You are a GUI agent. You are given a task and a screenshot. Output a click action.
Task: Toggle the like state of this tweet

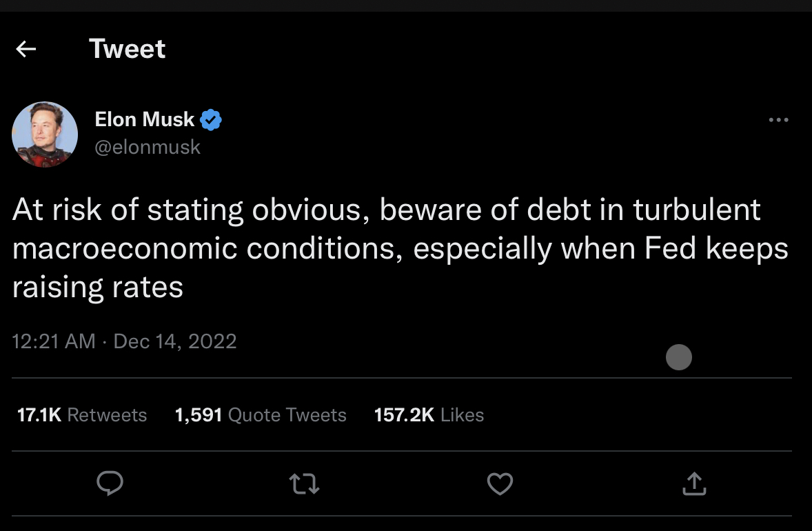pos(500,484)
